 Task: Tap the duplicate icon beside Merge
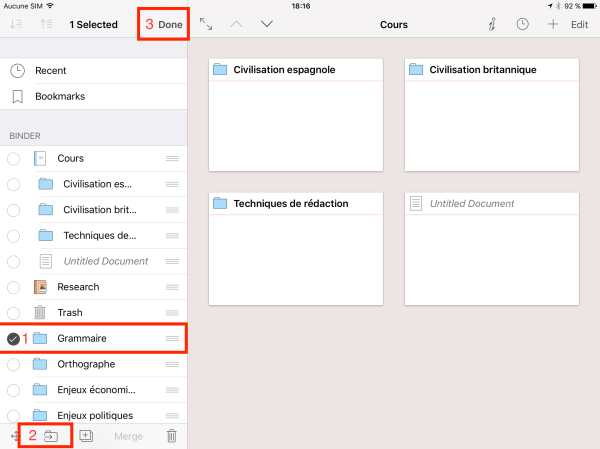[x=86, y=436]
